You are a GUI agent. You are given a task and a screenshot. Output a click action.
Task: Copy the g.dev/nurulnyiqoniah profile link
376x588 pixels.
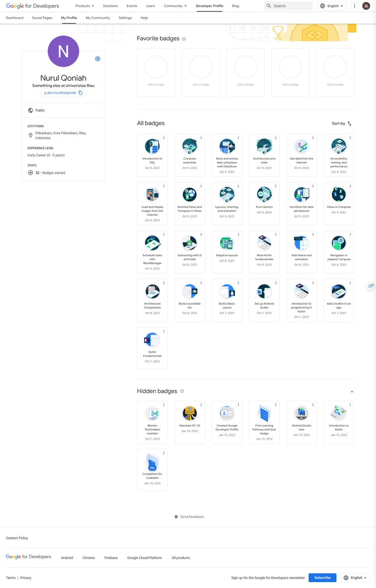pyautogui.click(x=81, y=93)
